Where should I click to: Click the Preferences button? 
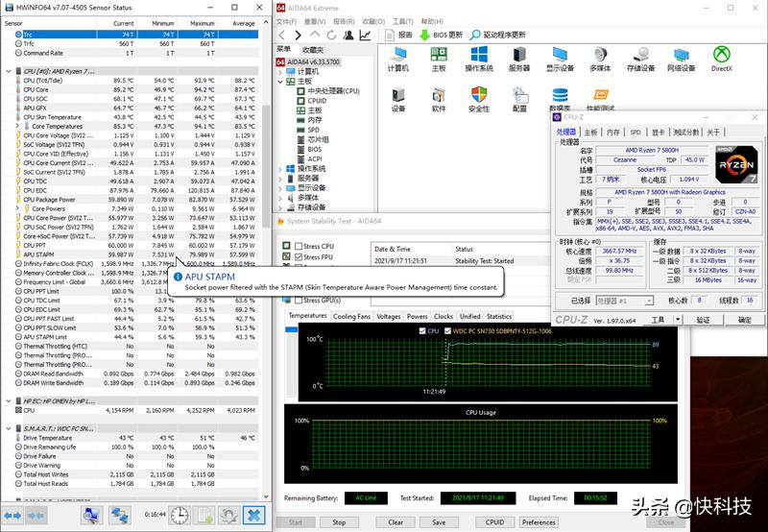pos(539,522)
